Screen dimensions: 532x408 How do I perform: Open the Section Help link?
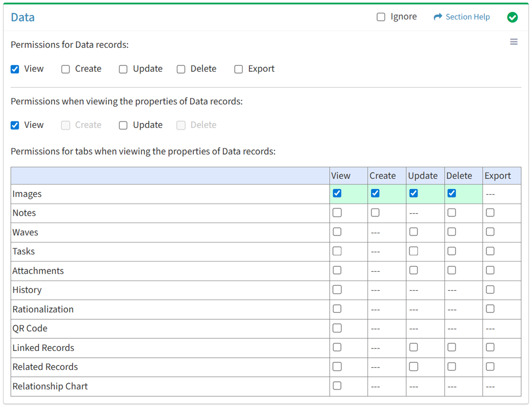(x=467, y=17)
